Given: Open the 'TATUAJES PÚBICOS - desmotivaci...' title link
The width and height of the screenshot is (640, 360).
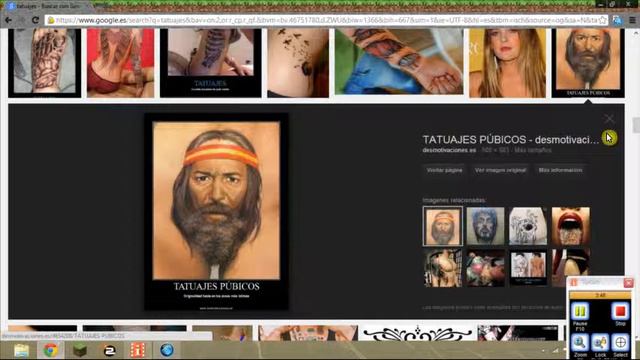Looking at the screenshot, I should [511, 140].
